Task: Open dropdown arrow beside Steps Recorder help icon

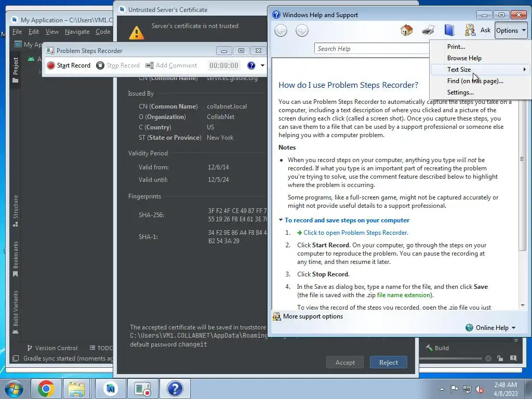Action: pos(262,65)
